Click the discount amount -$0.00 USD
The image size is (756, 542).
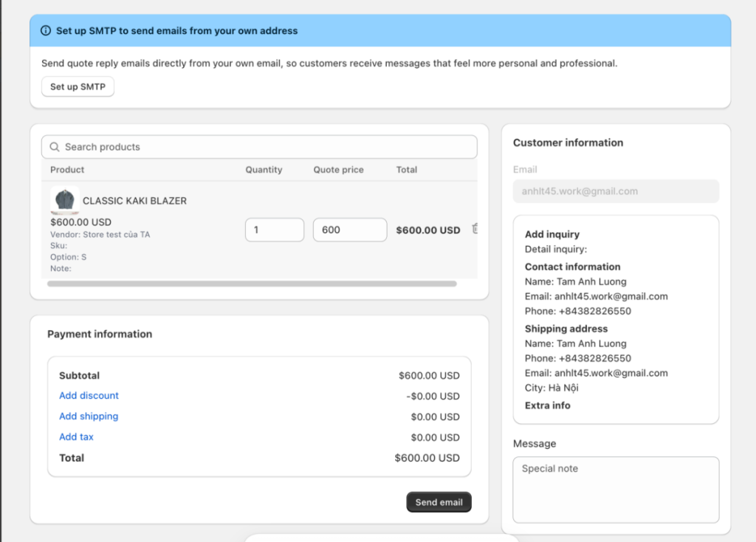[433, 397]
